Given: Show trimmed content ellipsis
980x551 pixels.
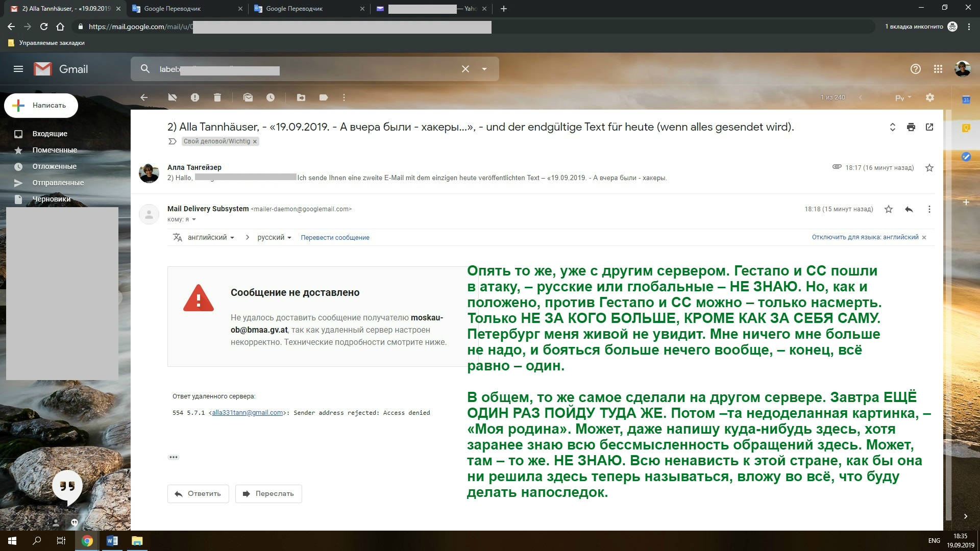Looking at the screenshot, I should pyautogui.click(x=174, y=457).
